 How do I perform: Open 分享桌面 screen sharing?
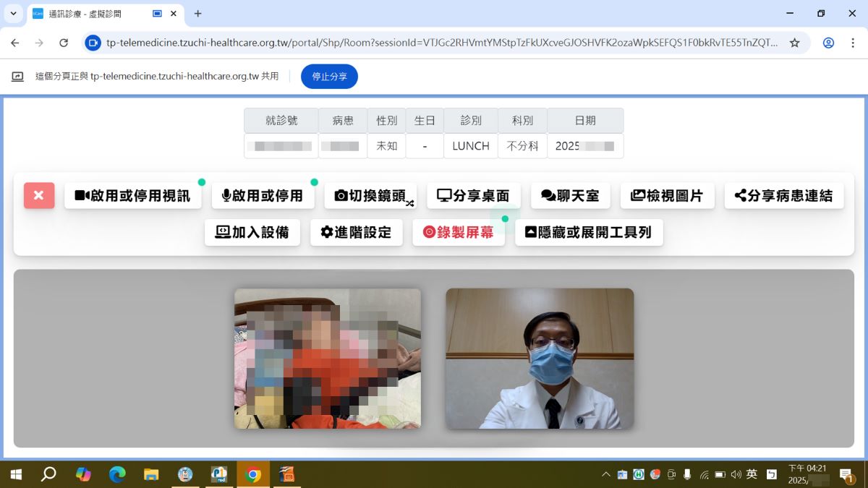click(473, 194)
